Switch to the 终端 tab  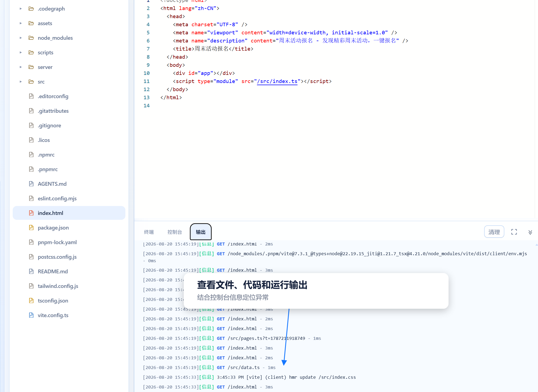tap(149, 232)
